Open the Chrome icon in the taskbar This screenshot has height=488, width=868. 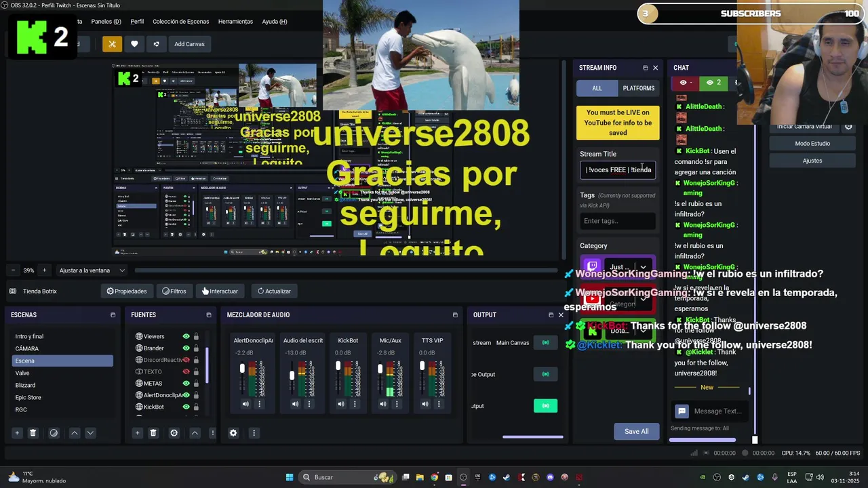pos(434,477)
